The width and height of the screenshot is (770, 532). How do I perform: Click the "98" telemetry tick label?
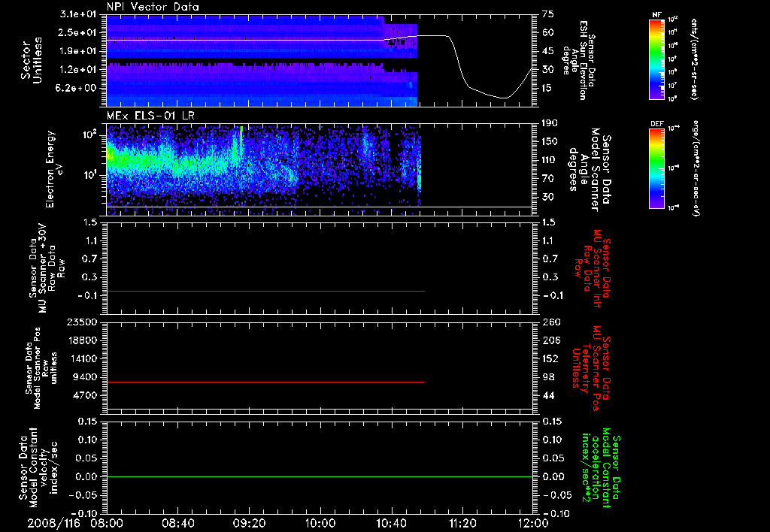pyautogui.click(x=547, y=377)
